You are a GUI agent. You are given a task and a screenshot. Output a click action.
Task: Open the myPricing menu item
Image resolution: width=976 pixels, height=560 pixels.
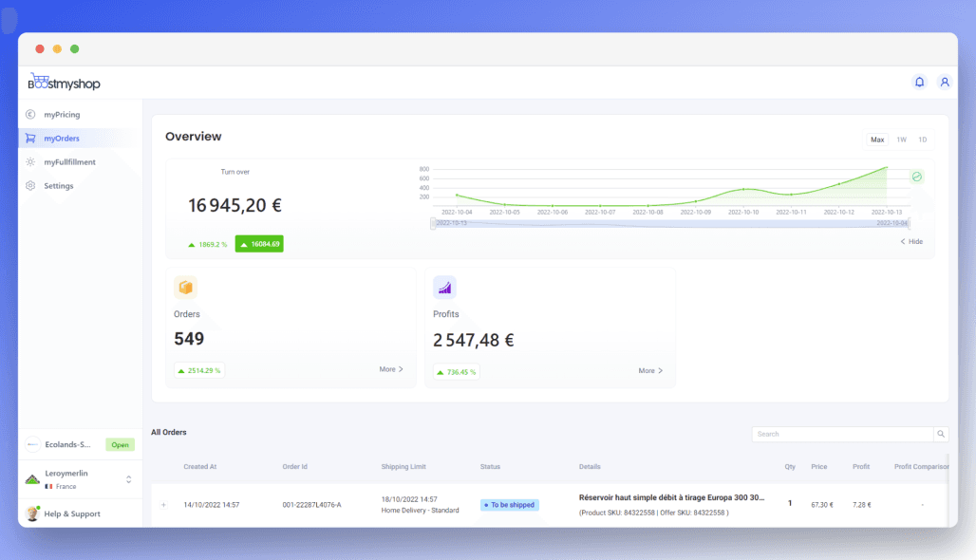pyautogui.click(x=81, y=115)
